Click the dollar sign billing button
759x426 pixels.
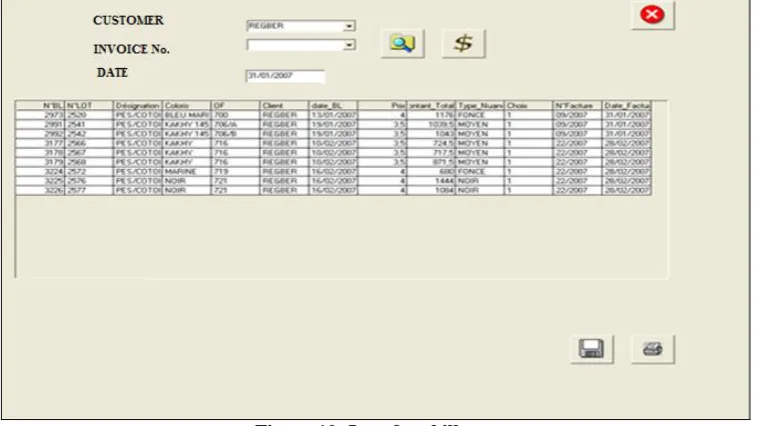[x=463, y=44]
